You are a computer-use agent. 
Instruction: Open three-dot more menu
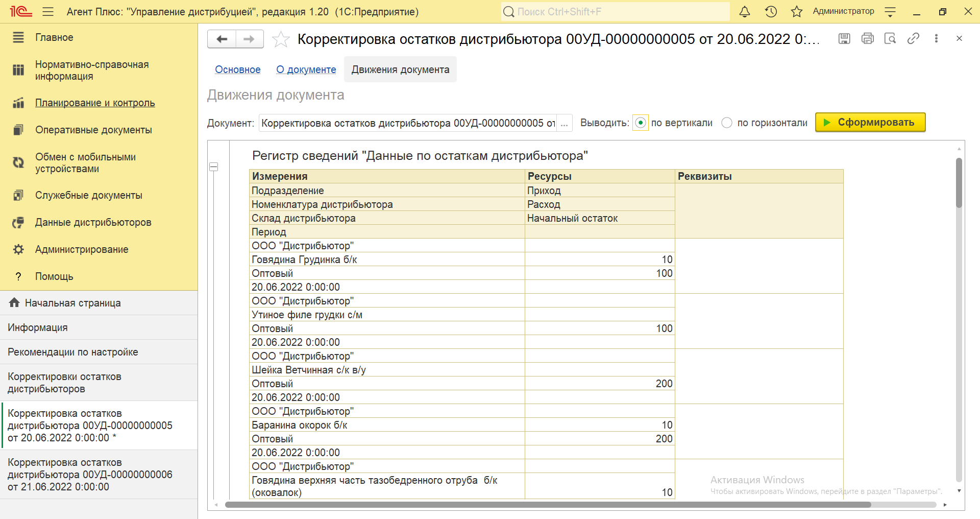(936, 38)
